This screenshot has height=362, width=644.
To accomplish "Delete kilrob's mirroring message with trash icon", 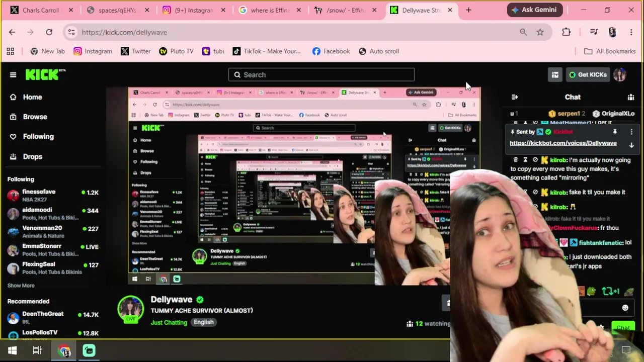I will point(516,160).
